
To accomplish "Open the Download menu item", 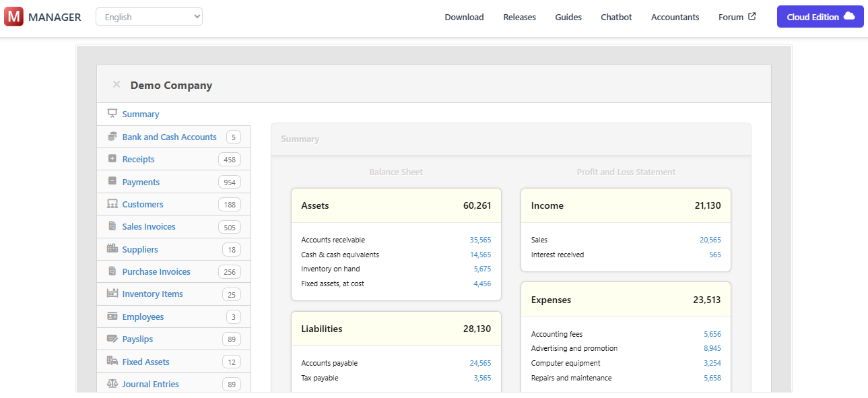I will (464, 17).
